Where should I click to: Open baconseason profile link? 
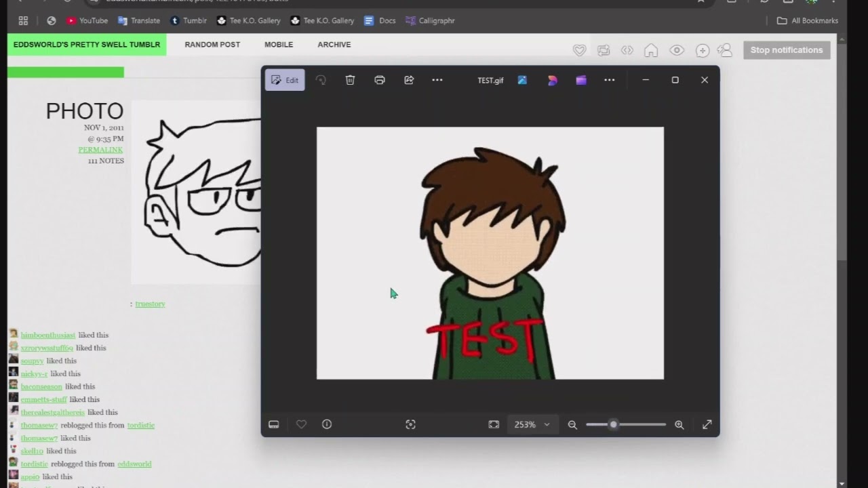click(x=41, y=386)
